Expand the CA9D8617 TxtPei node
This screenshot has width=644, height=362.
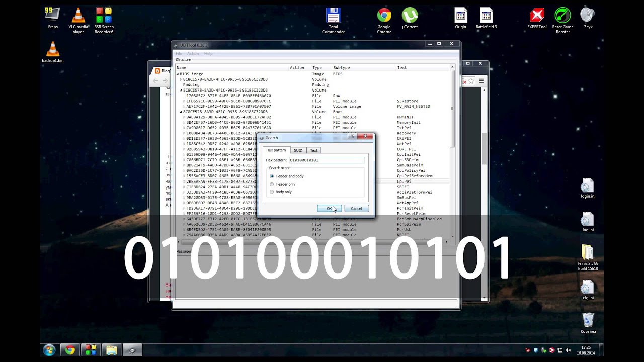click(184, 128)
